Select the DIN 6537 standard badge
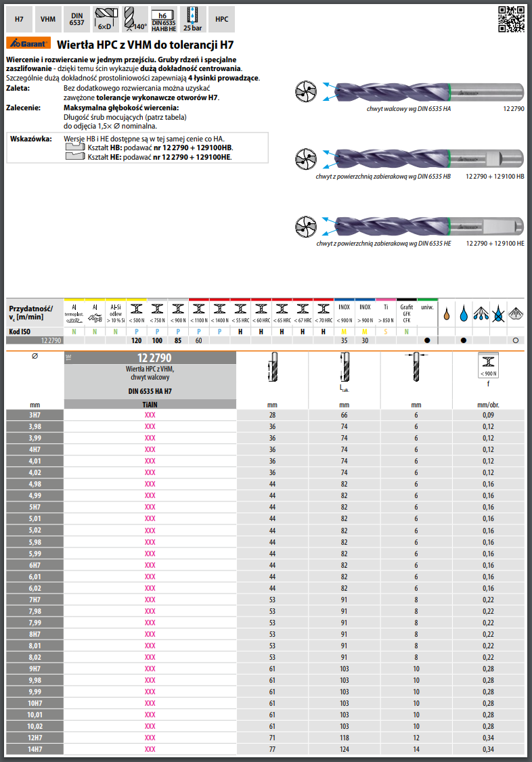The height and width of the screenshot is (762, 532). 76,20
